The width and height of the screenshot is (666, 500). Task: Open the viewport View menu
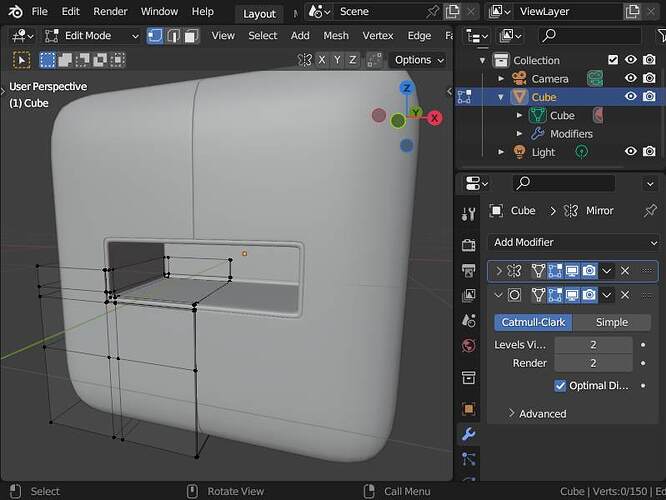tap(223, 36)
